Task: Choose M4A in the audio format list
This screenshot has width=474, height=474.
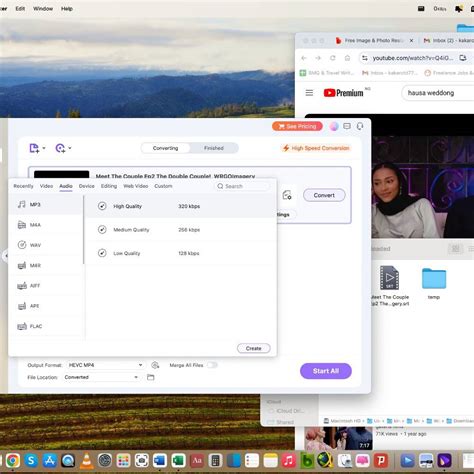Action: pos(46,225)
